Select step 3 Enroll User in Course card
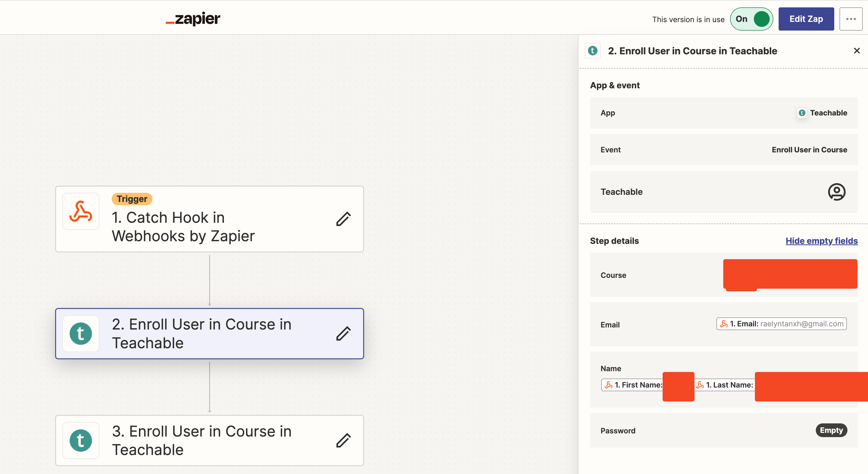868x474 pixels. [x=210, y=440]
